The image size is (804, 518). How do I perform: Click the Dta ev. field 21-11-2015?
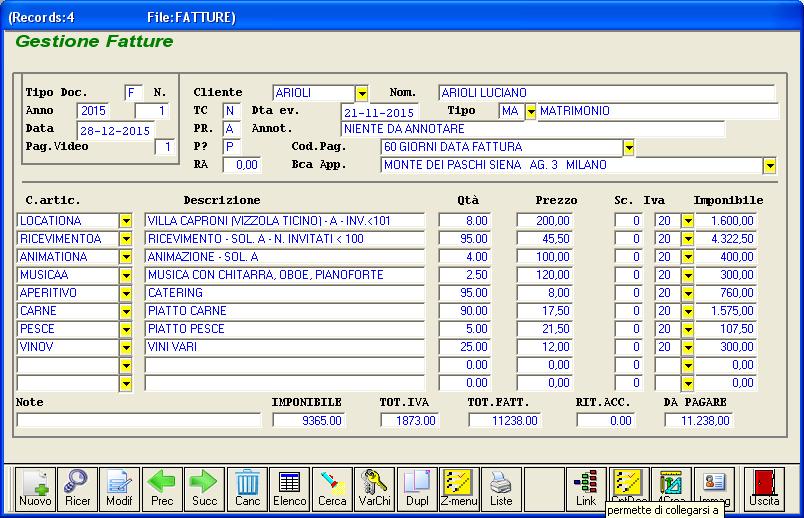click(x=379, y=112)
